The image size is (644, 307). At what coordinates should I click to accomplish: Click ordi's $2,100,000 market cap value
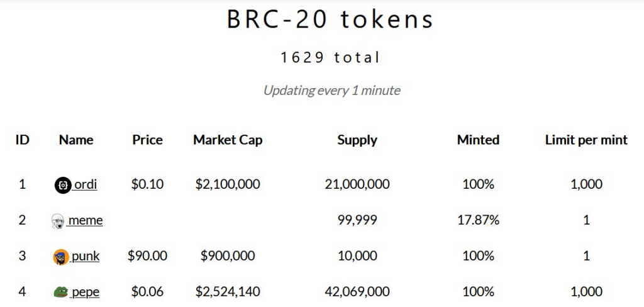228,184
